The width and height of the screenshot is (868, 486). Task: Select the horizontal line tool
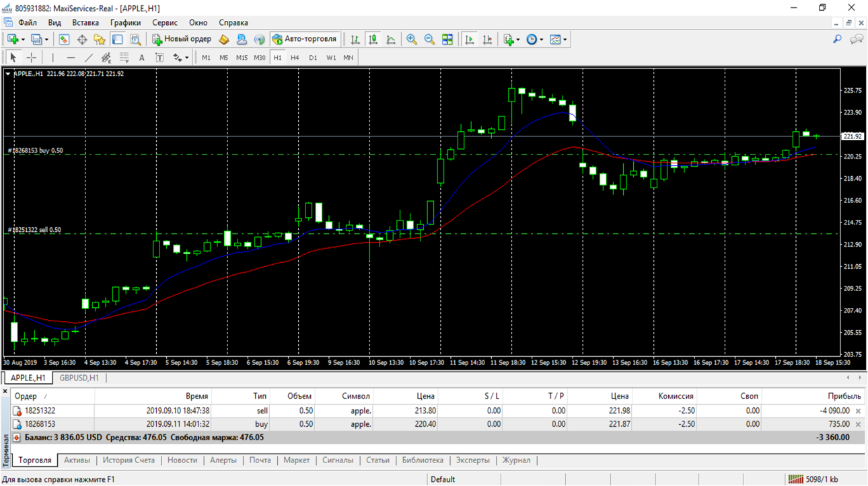click(x=71, y=58)
